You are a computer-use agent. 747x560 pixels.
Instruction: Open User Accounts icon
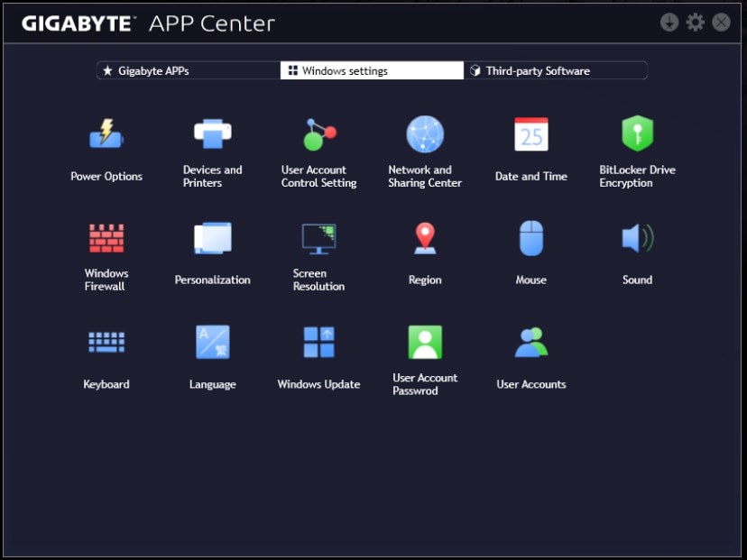[530, 343]
